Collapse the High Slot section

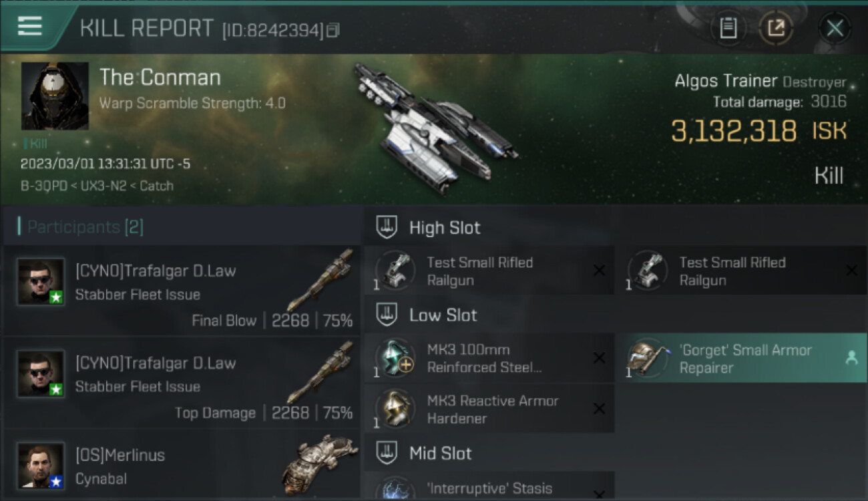coord(428,227)
